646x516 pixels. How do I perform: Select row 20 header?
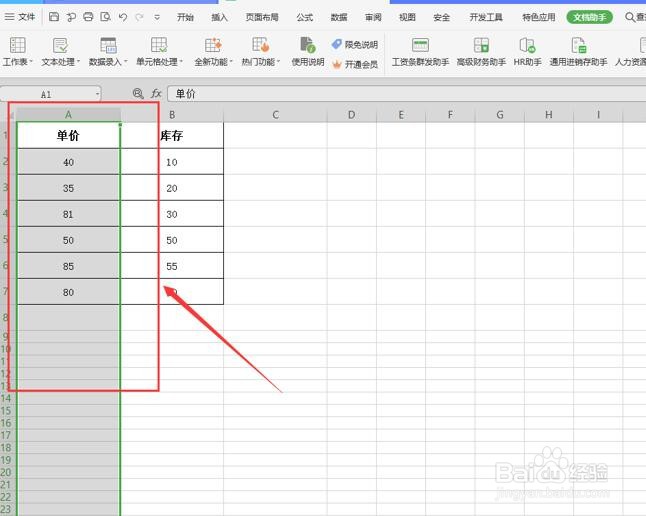6,472
